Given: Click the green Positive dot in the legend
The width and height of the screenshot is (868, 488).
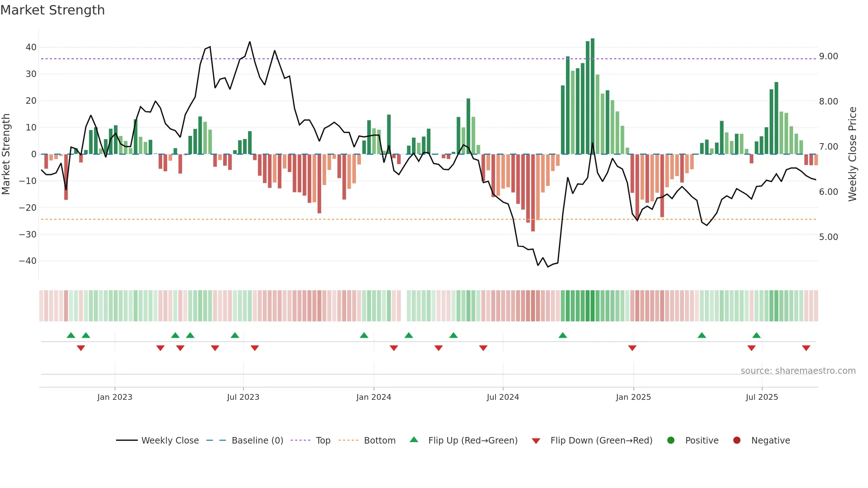Looking at the screenshot, I should click(x=671, y=440).
